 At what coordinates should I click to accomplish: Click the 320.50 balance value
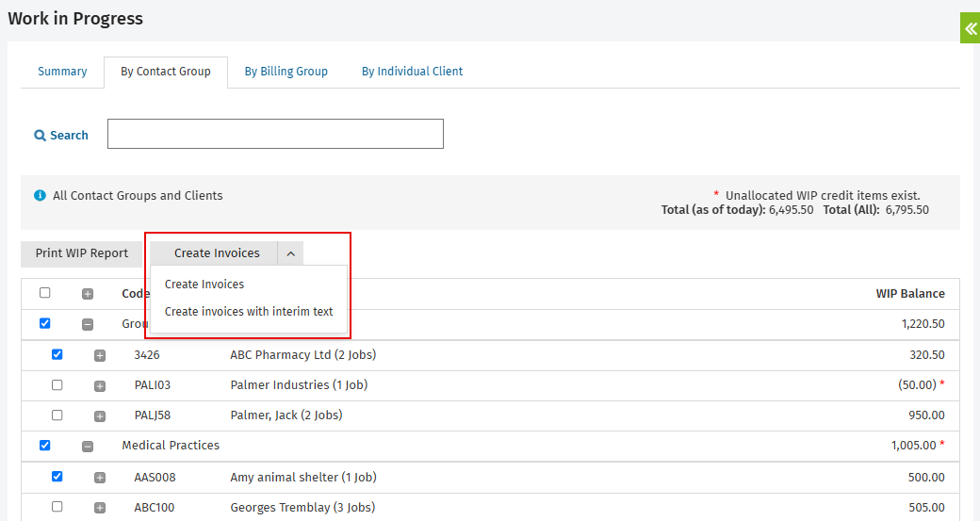[x=927, y=355]
